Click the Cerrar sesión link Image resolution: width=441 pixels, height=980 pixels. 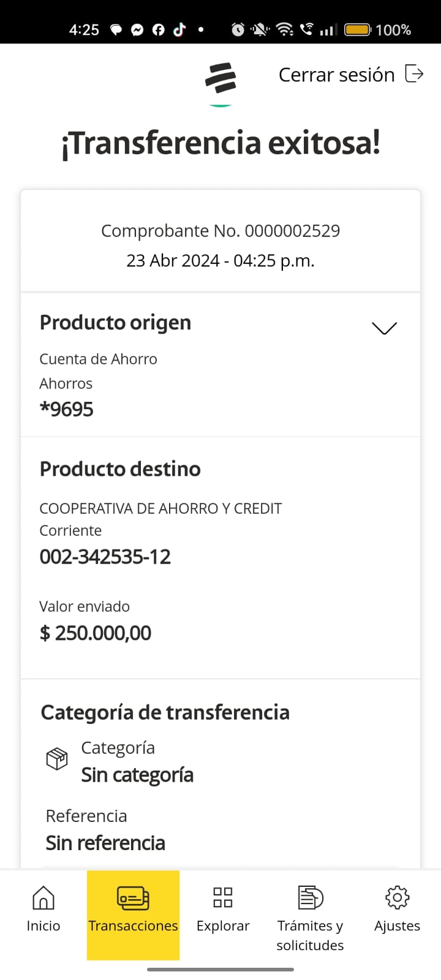pos(336,75)
